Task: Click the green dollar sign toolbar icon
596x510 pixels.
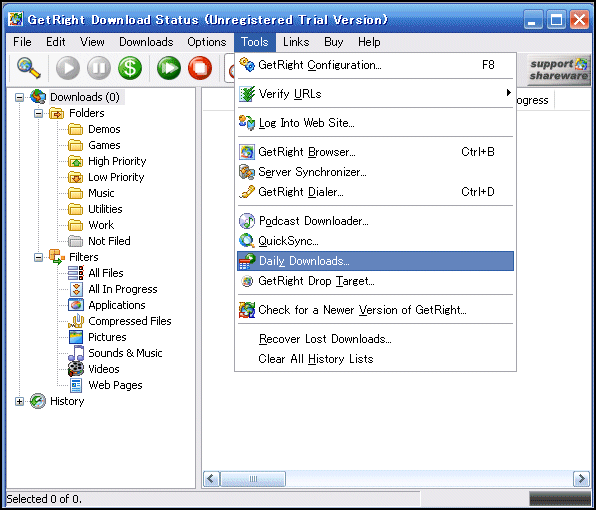Action: click(x=130, y=68)
